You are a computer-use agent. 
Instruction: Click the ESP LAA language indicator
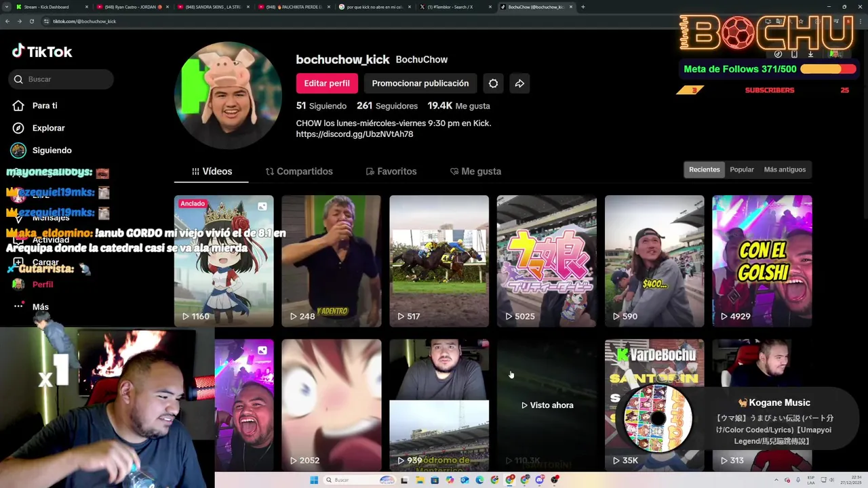click(811, 480)
